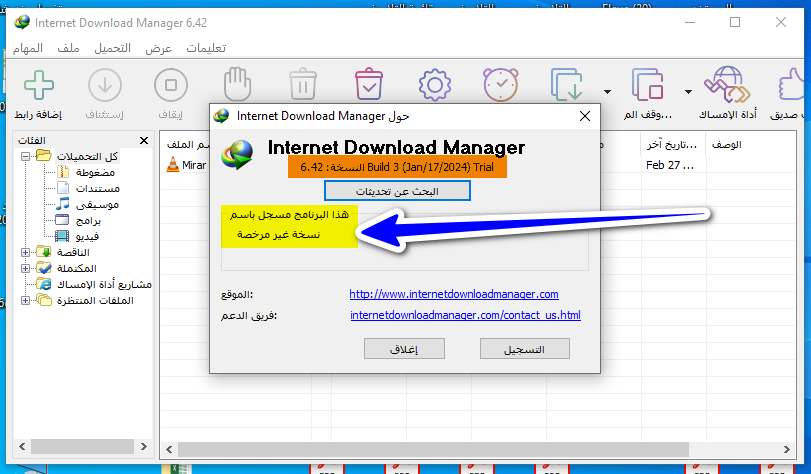Open the Start Queue dropdown arrow
The height and width of the screenshot is (474, 811).
pyautogui.click(x=606, y=90)
